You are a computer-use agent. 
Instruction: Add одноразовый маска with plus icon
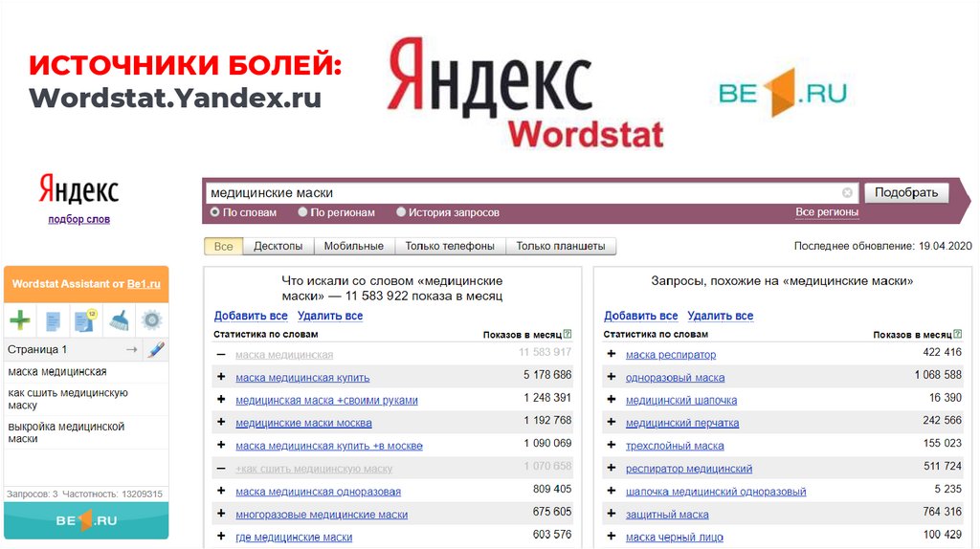pos(612,377)
